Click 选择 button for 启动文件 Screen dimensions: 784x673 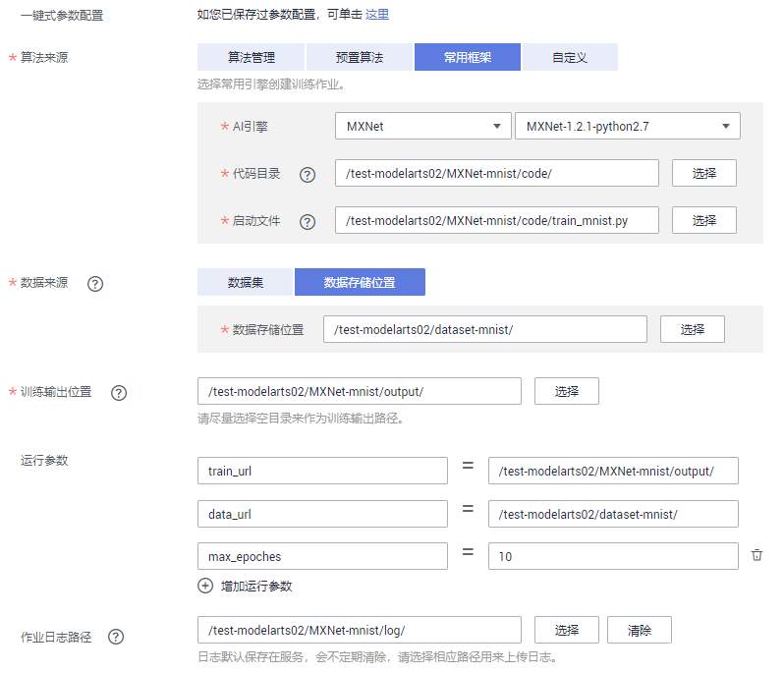pos(704,221)
